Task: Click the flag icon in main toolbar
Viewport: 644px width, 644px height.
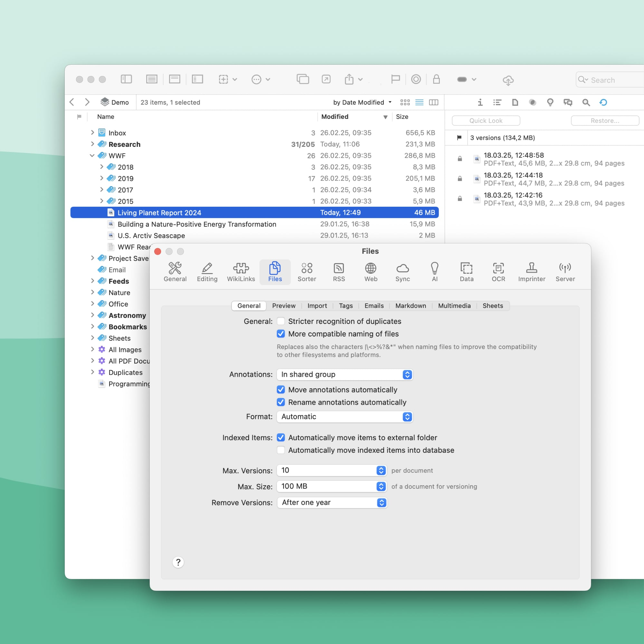Action: [395, 79]
